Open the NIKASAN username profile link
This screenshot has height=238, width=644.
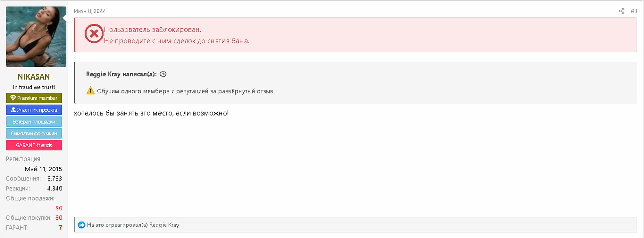pyautogui.click(x=34, y=77)
